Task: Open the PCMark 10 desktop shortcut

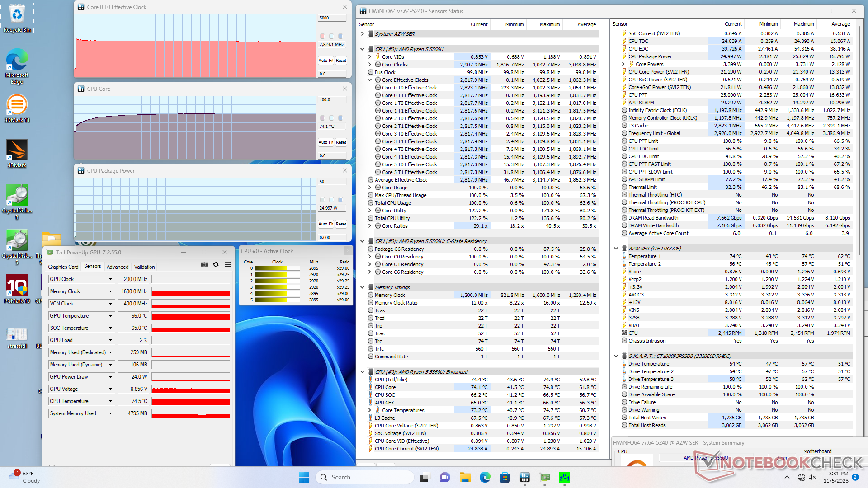Action: [17, 289]
